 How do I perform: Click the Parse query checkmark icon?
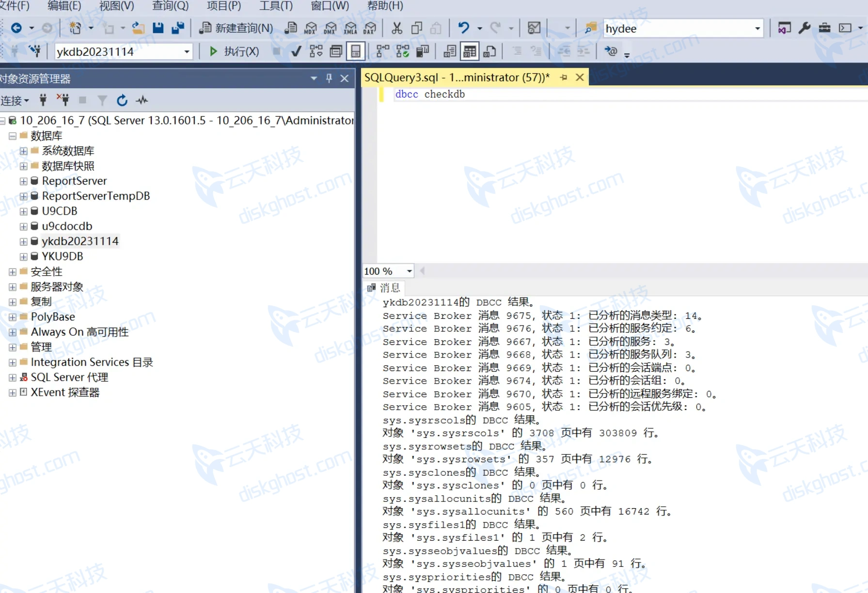coord(296,51)
